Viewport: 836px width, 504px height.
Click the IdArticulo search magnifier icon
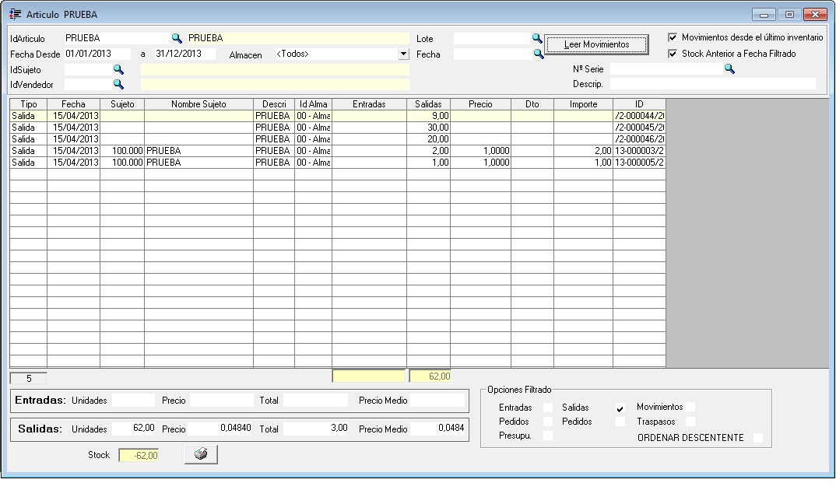pyautogui.click(x=177, y=38)
